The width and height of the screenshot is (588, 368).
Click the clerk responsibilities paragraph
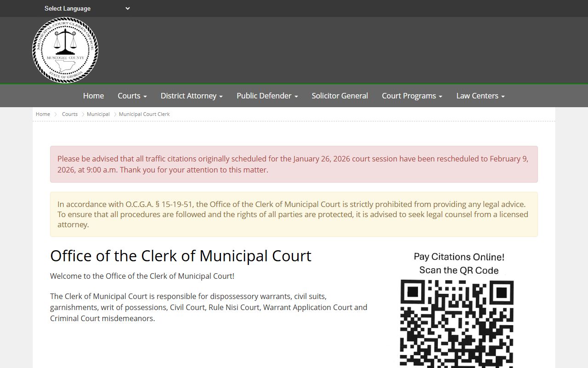tap(209, 307)
